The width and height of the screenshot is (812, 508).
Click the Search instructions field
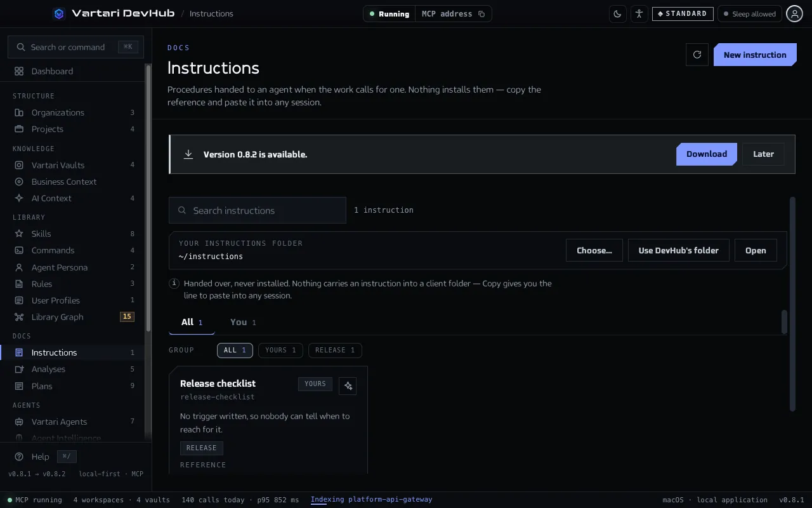coord(258,210)
